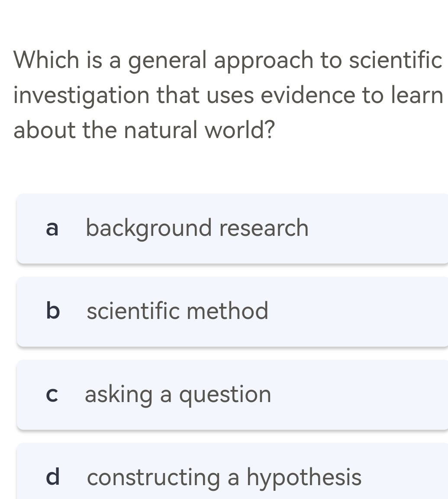
Task: Click the text asking a question
Action: [x=179, y=394]
